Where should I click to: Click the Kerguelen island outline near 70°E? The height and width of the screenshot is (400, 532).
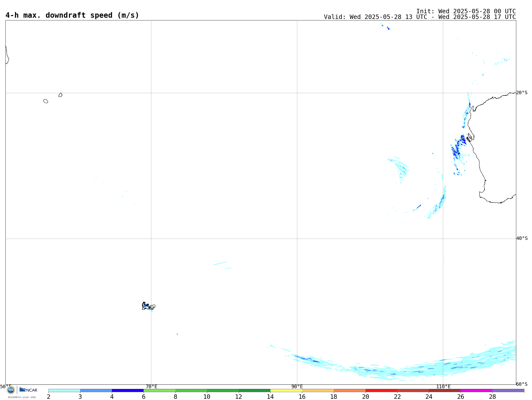(149, 306)
